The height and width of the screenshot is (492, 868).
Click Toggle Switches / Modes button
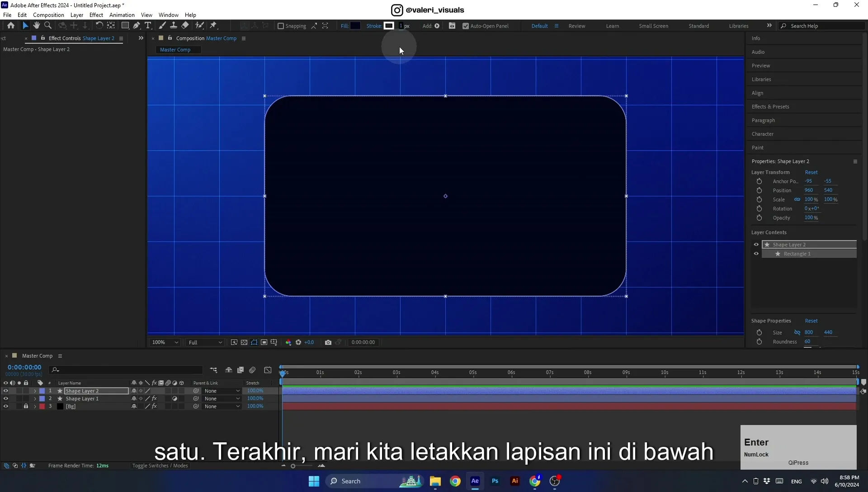pos(160,465)
